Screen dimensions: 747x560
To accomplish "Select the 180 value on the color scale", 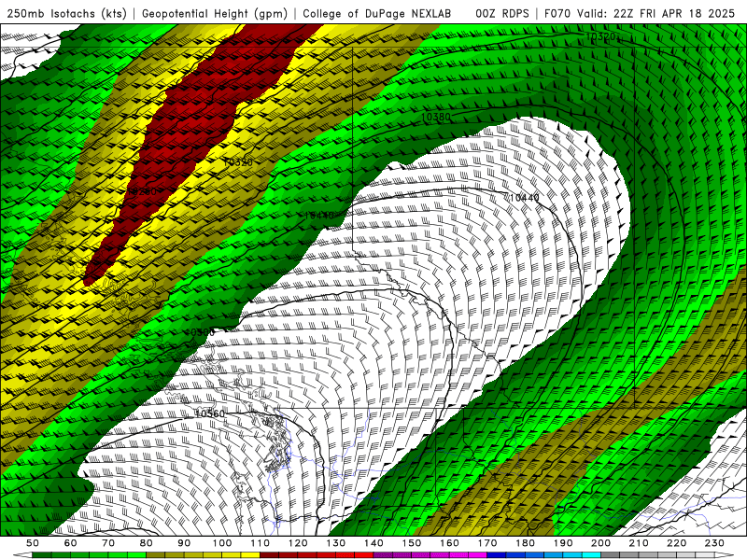I will [526, 543].
